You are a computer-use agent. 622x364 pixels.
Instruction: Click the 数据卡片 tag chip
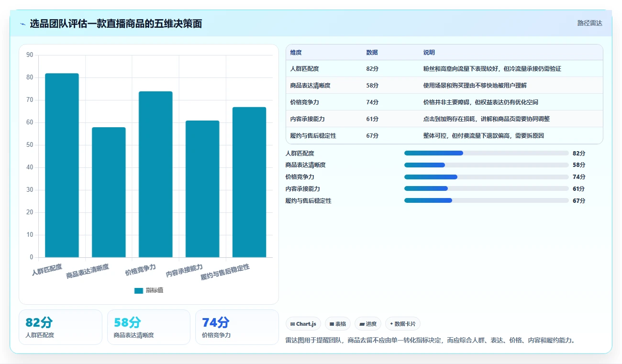click(403, 324)
